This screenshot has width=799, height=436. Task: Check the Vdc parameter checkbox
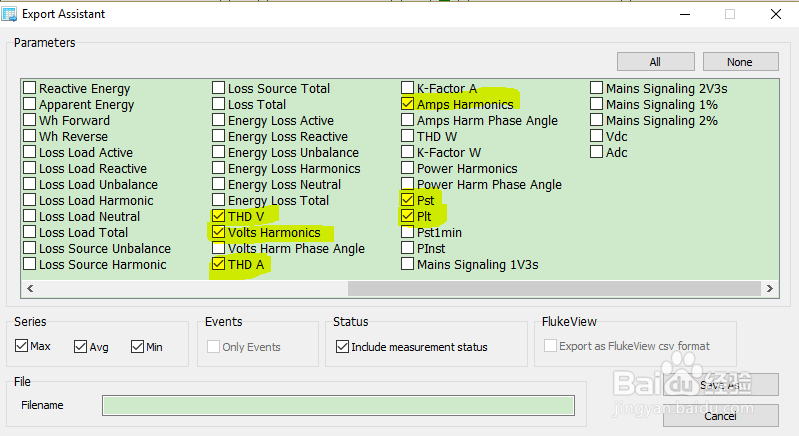597,137
